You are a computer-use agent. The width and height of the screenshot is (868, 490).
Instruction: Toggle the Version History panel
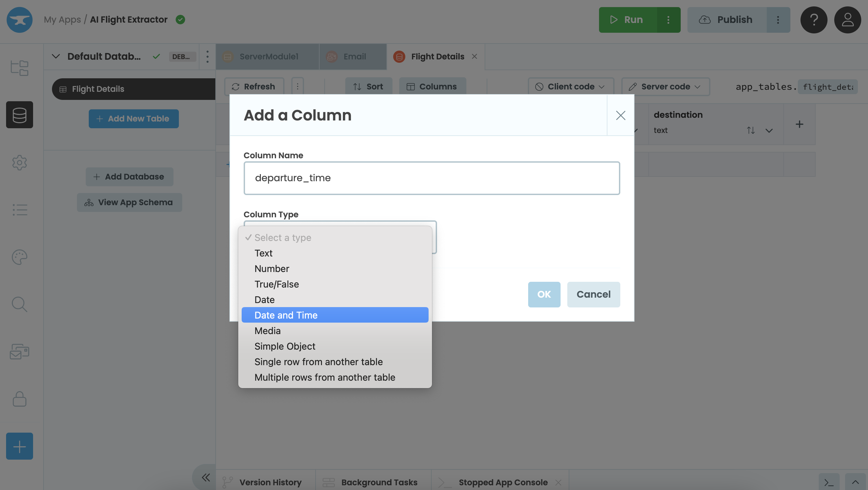click(271, 482)
